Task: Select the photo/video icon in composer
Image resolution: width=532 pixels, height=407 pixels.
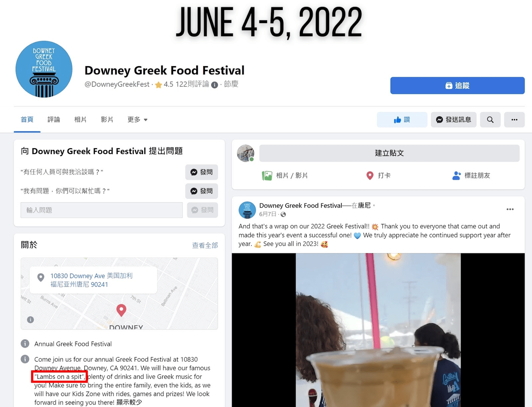Action: point(267,176)
